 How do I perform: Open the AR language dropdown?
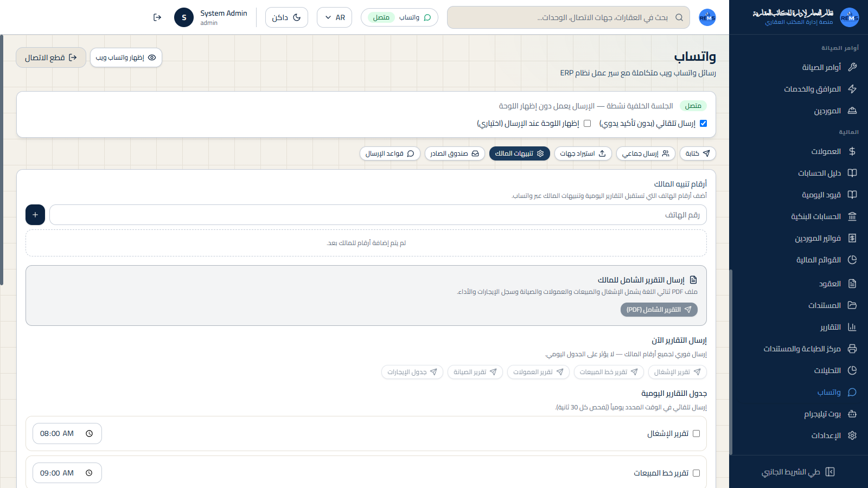coord(335,17)
